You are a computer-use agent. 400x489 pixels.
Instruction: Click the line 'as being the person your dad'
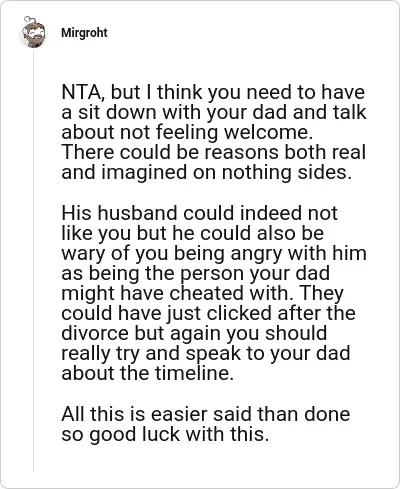(x=196, y=273)
